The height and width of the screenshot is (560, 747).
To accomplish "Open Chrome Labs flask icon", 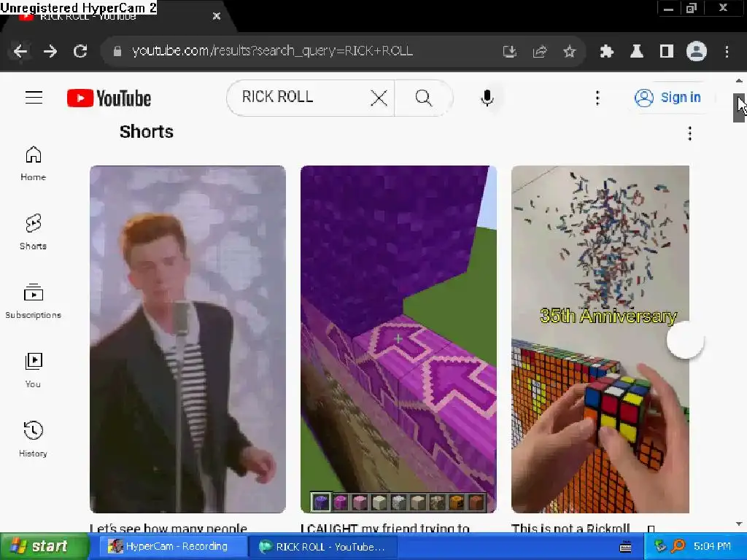I will point(636,52).
